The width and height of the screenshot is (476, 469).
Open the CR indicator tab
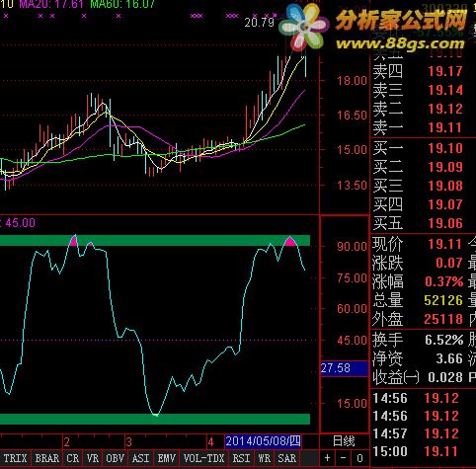click(x=73, y=458)
